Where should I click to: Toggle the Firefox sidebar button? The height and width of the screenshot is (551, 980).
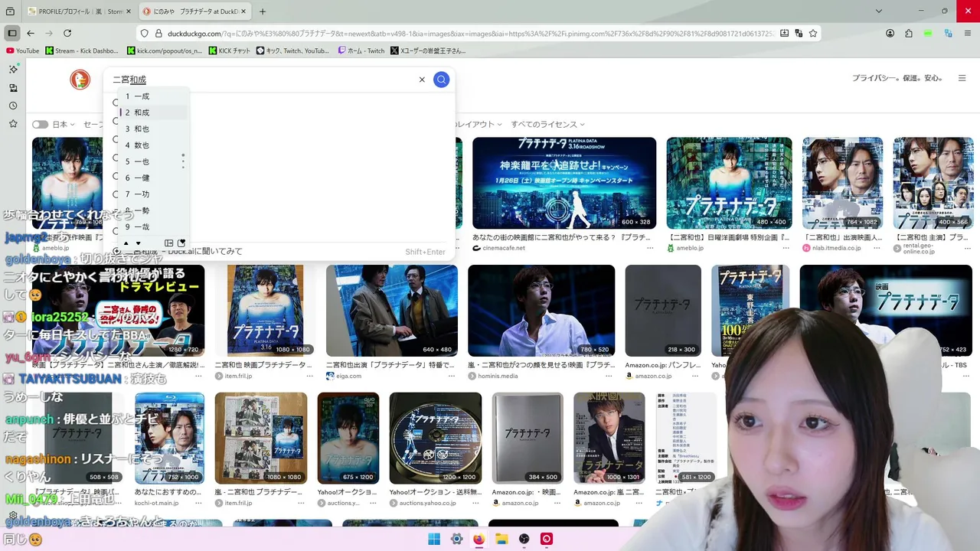tap(12, 33)
